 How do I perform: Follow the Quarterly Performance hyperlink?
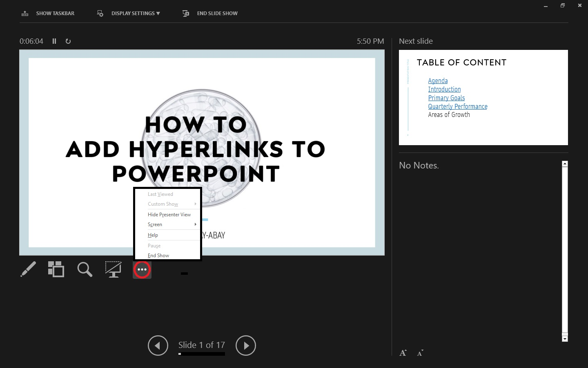458,107
